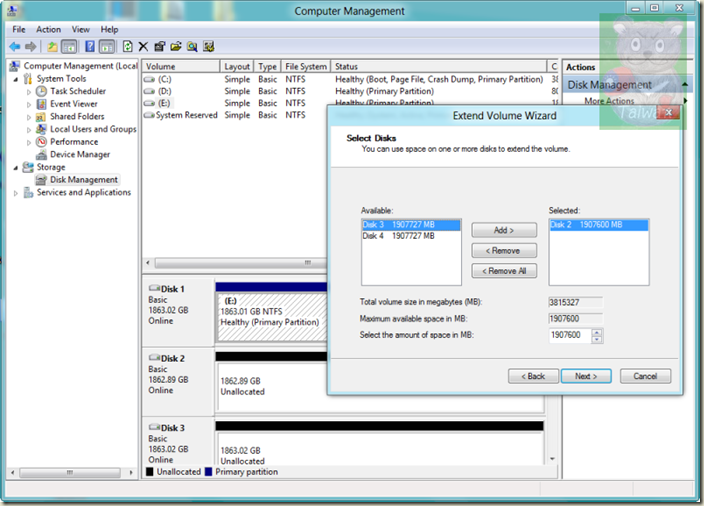Screen dimensions: 704x506
Task: Click the Add > button
Action: click(504, 230)
